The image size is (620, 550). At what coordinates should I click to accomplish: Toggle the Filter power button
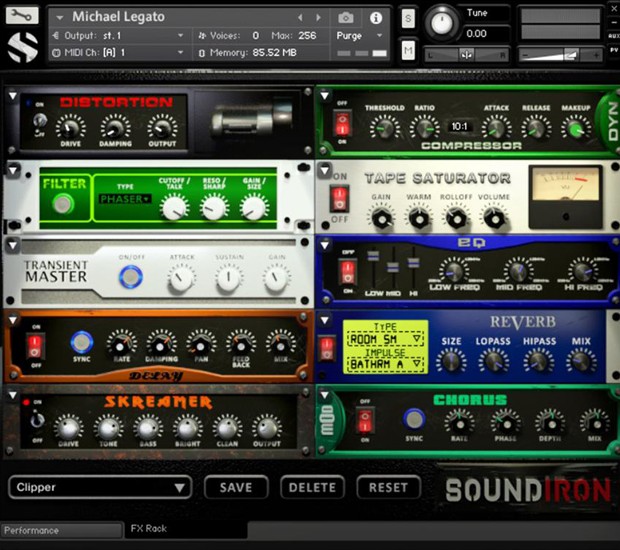[x=63, y=204]
